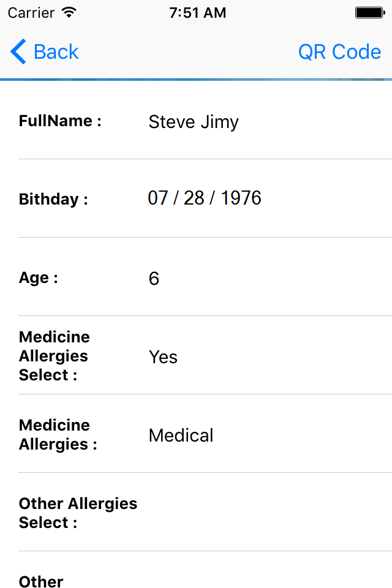Tap the Carrier label in the status bar
Image resolution: width=392 pixels, height=588 pixels.
pyautogui.click(x=30, y=12)
